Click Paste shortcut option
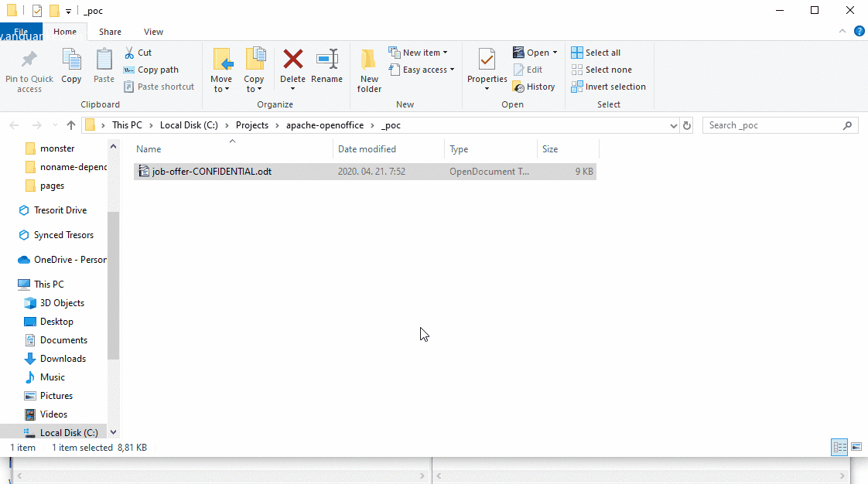 (x=159, y=87)
